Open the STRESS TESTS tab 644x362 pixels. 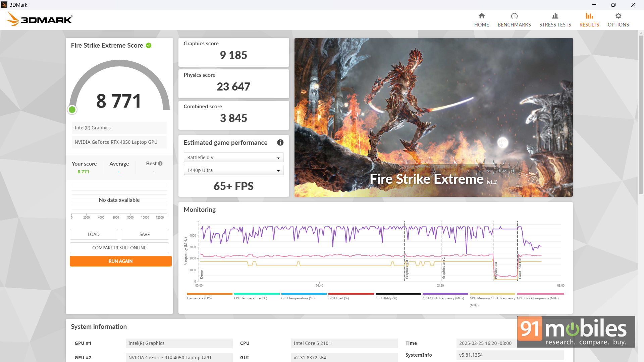pos(555,20)
